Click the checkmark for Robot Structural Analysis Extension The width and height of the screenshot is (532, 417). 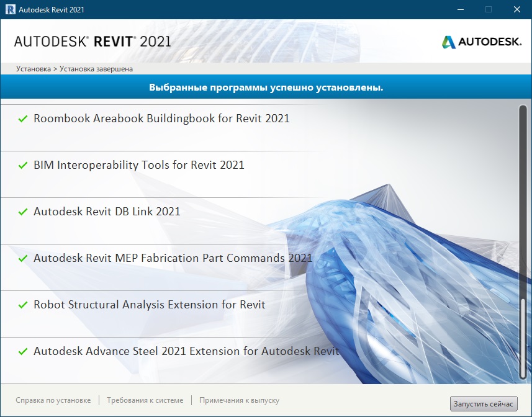click(23, 305)
